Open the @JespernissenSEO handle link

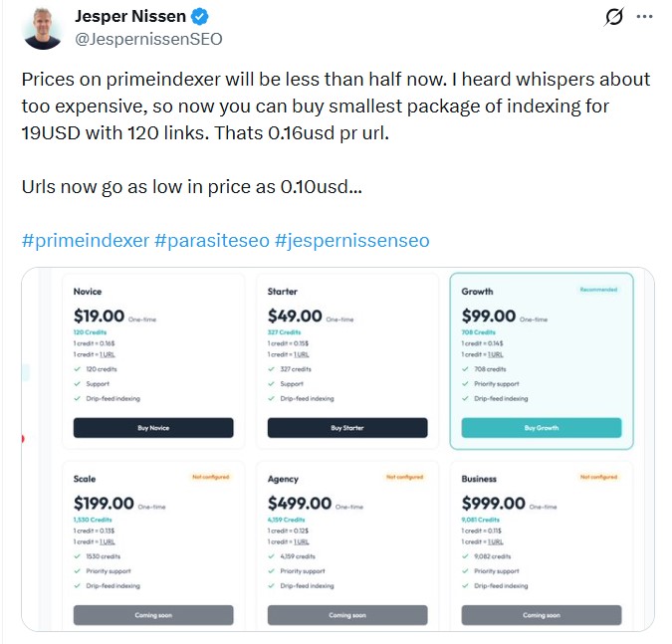coord(147,39)
